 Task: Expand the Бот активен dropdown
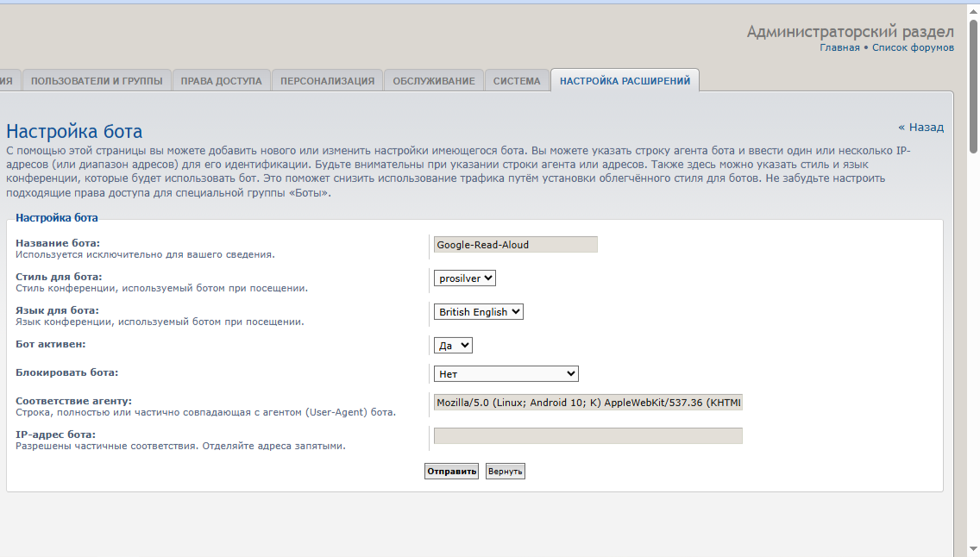point(453,345)
